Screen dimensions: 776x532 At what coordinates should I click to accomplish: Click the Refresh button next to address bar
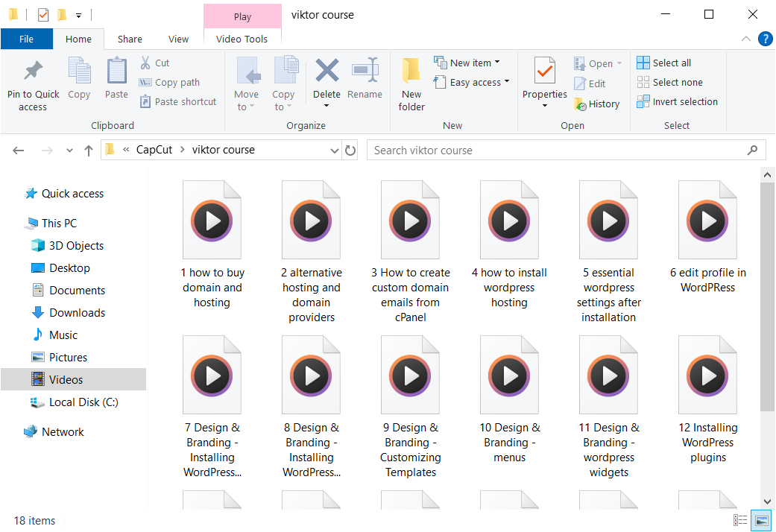tap(350, 150)
